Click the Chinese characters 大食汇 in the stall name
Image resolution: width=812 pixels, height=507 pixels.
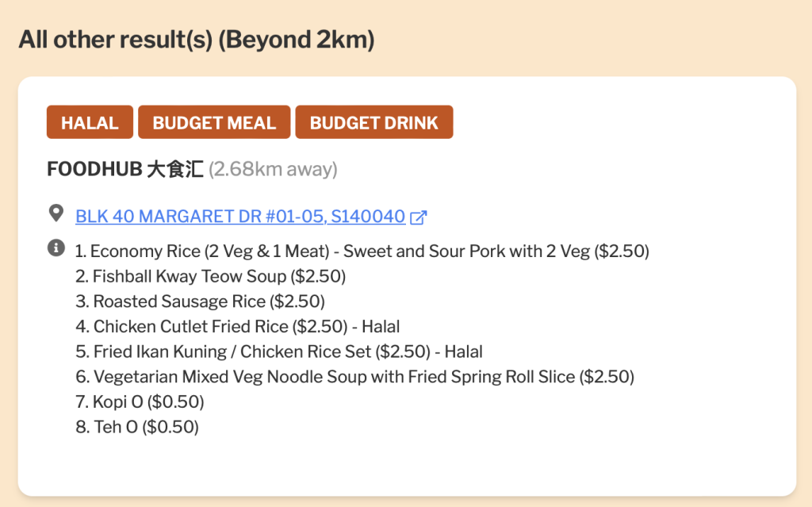[175, 169]
